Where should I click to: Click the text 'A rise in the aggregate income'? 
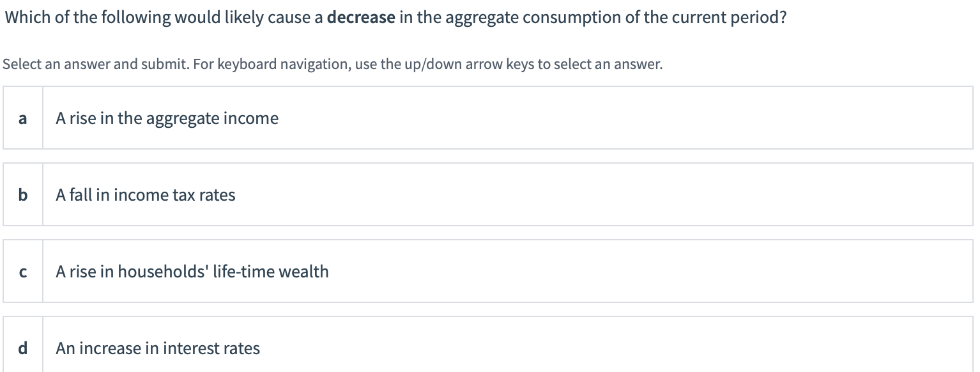[167, 118]
